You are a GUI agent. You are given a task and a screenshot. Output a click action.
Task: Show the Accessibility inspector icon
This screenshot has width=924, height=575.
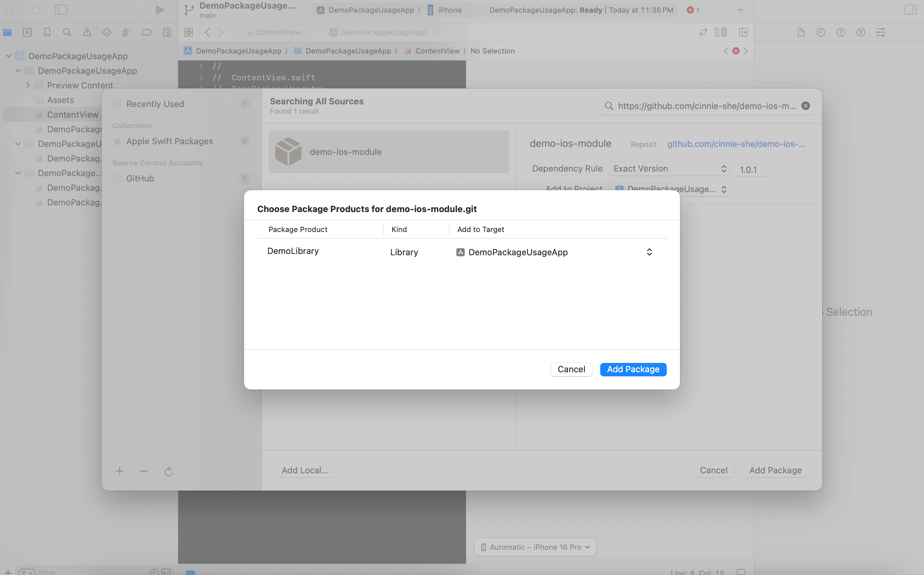point(860,32)
